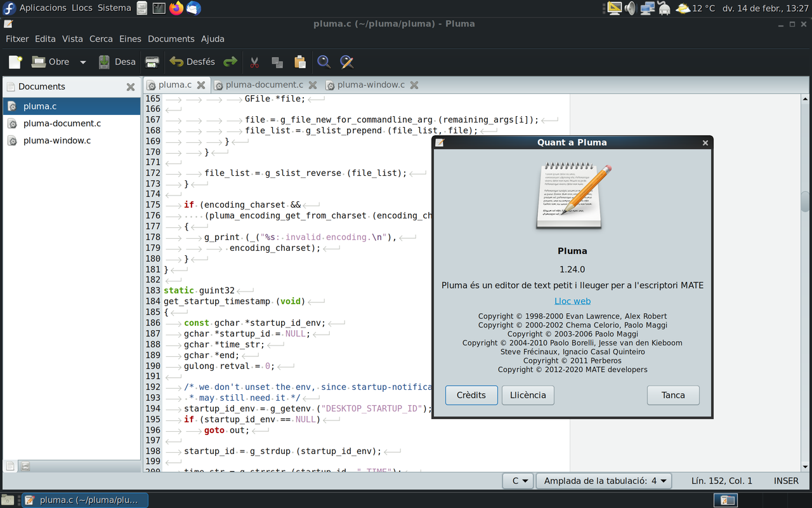Viewport: 812px width, 508px height.
Task: Click the Pluma notepad logo in About dialog
Action: click(573, 195)
